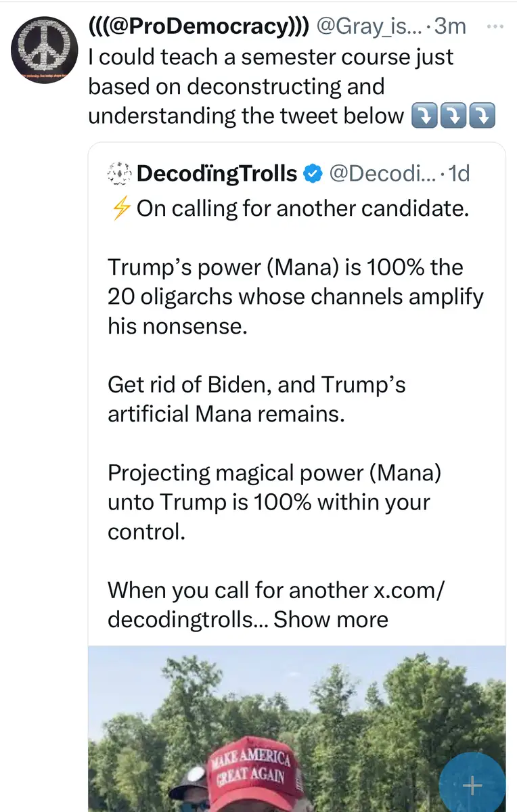Open quoted tweet paragraph about 20 oligarchs
The width and height of the screenshot is (517, 812).
[x=295, y=296]
